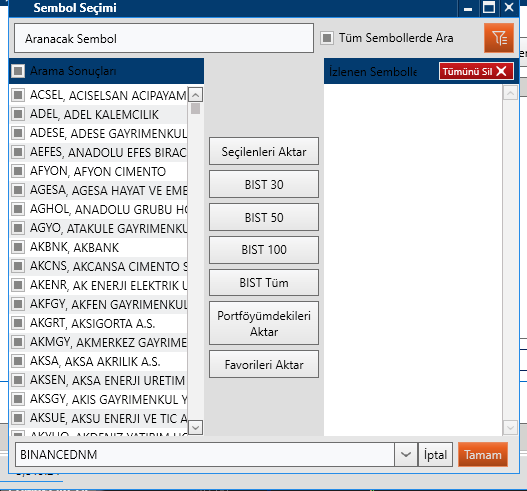Click the watched symbols scroll-down arrow
The width and height of the screenshot is (527, 491).
point(510,428)
